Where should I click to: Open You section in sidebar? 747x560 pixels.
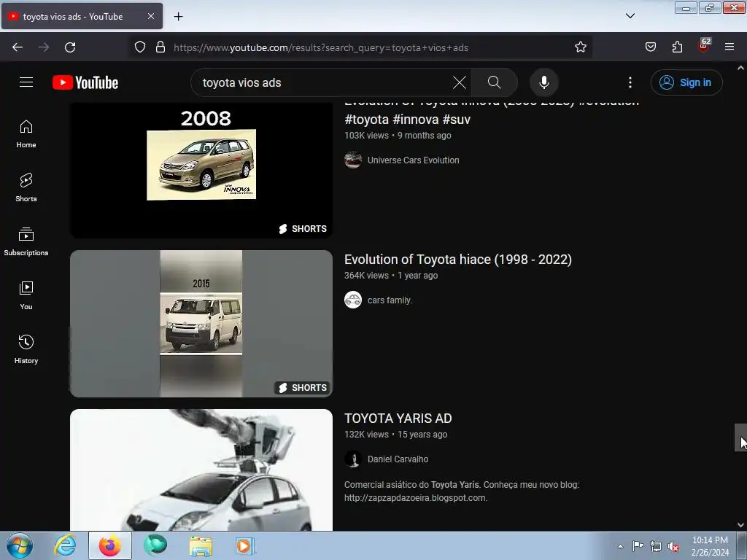[26, 295]
